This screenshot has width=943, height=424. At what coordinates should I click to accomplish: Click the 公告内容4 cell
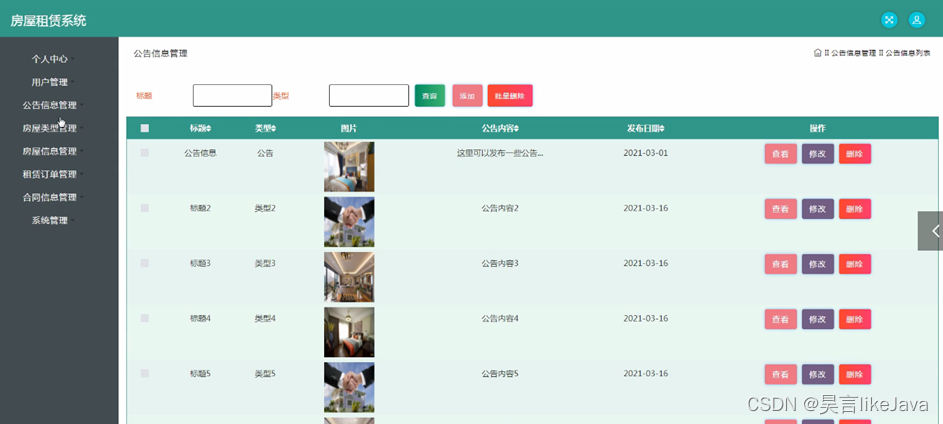[500, 318]
